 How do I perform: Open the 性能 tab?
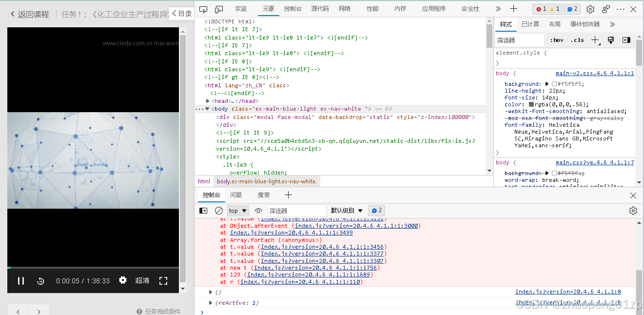click(x=372, y=9)
